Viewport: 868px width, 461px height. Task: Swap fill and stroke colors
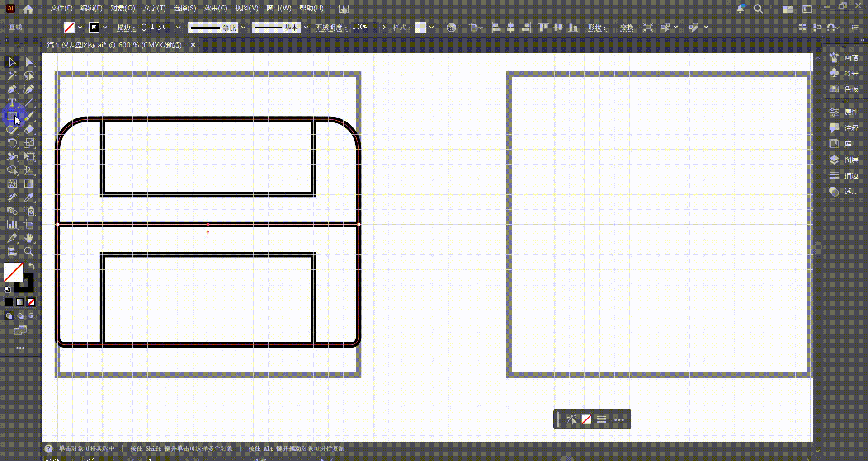pos(32,266)
